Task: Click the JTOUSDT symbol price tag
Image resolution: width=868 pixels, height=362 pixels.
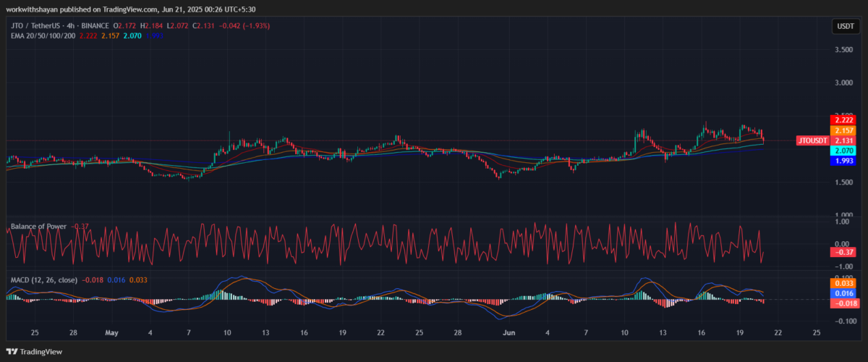Action: coord(812,140)
